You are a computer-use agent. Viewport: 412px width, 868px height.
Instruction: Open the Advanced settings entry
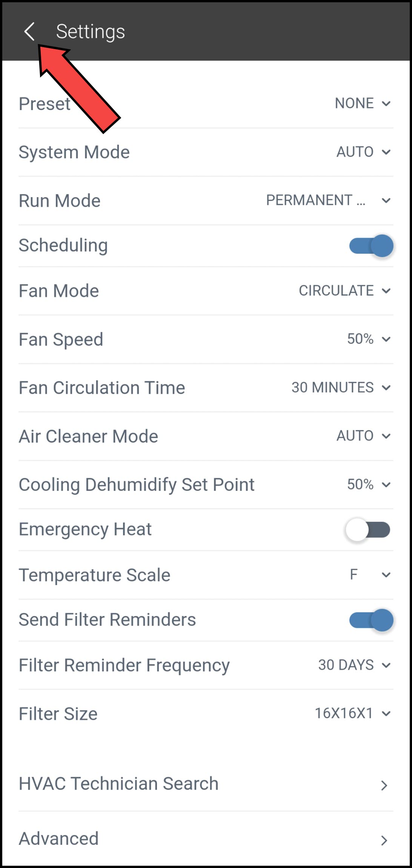(59, 839)
